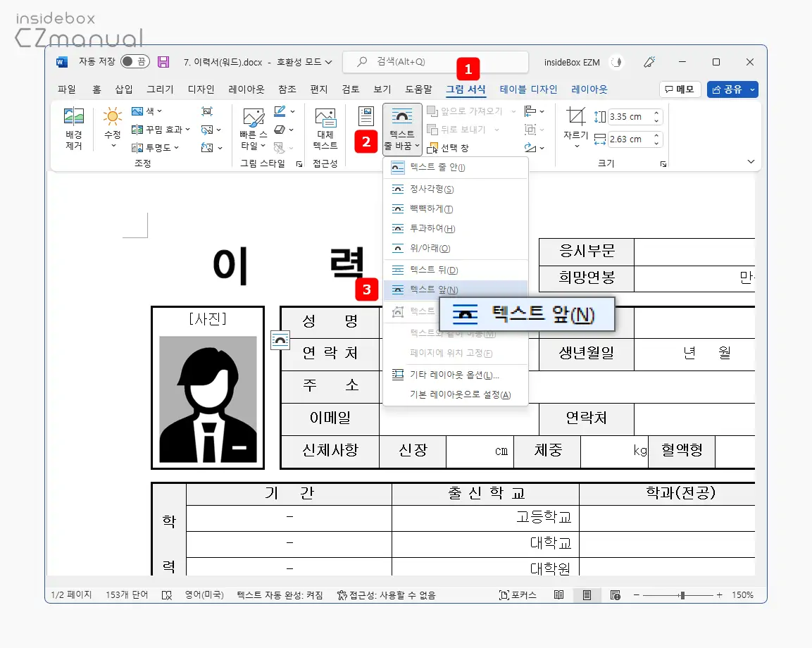
Task: Click the pen/ink icon in title bar
Action: (x=649, y=62)
